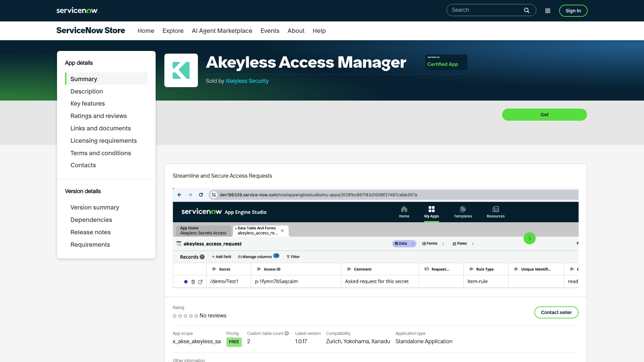Click the app scope x_akse_akeyless_sa value
Image resolution: width=644 pixels, height=362 pixels.
(x=197, y=342)
